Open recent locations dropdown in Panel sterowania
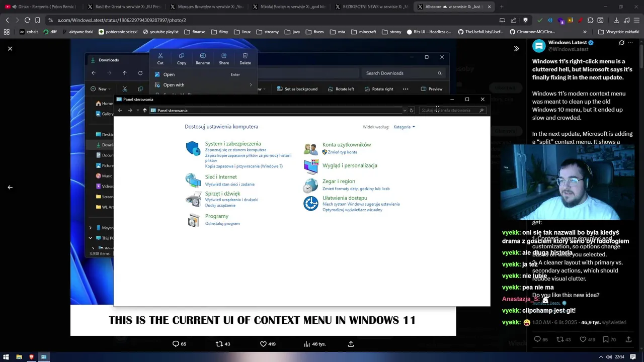Viewport: 644px width, 362px height. (138, 110)
